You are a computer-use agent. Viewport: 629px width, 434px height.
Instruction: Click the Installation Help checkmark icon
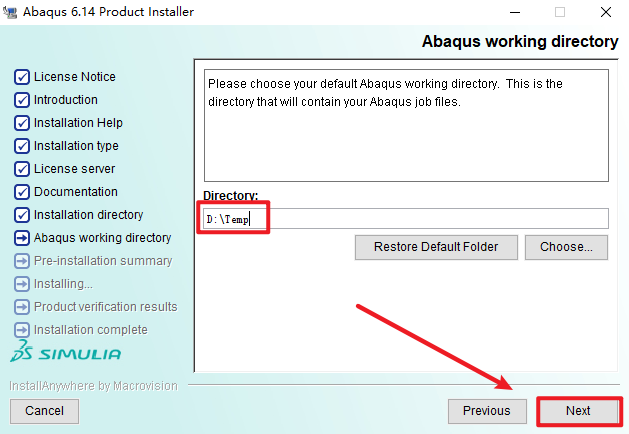coord(22,123)
